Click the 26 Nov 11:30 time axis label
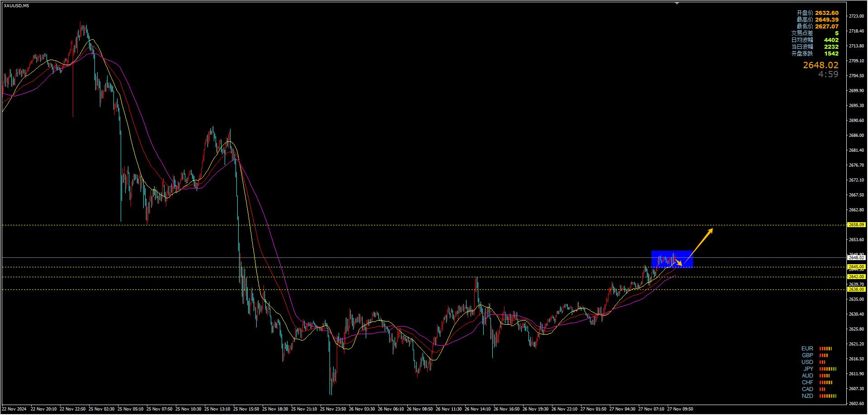This screenshot has height=415, width=868. [x=449, y=409]
